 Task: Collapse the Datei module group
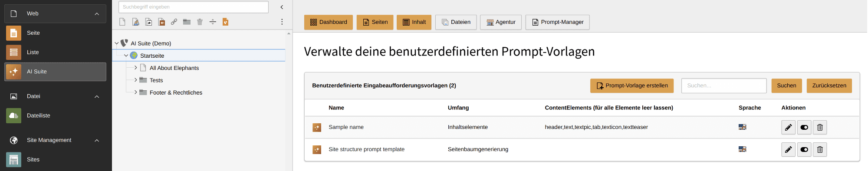(x=97, y=96)
